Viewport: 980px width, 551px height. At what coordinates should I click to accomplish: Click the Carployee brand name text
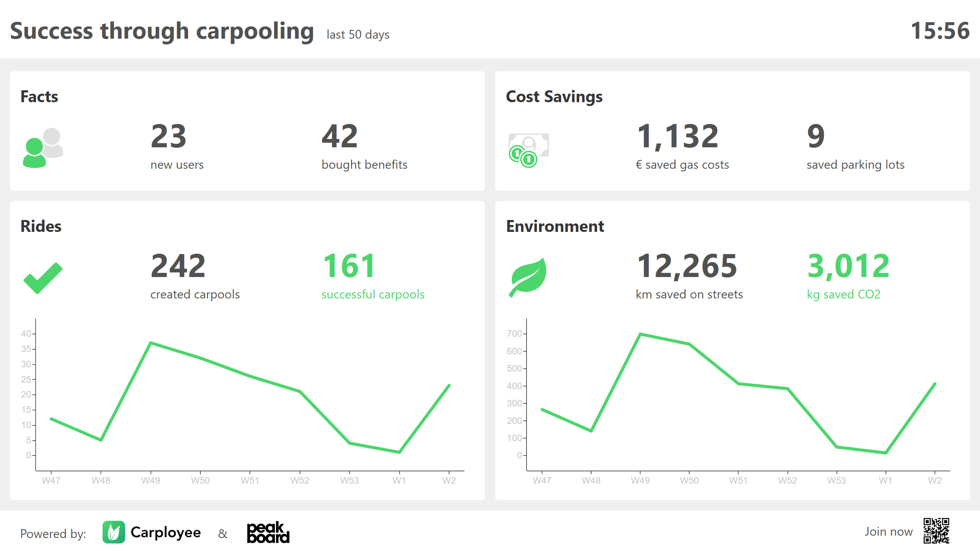(x=166, y=532)
